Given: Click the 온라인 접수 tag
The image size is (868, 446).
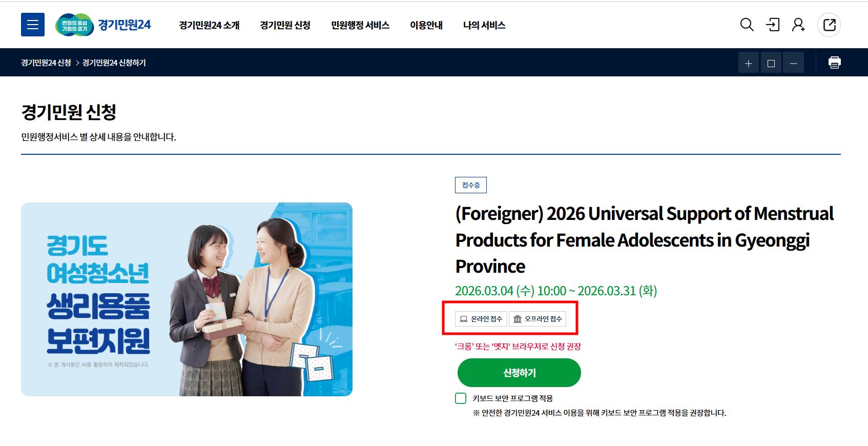Looking at the screenshot, I should tap(481, 319).
